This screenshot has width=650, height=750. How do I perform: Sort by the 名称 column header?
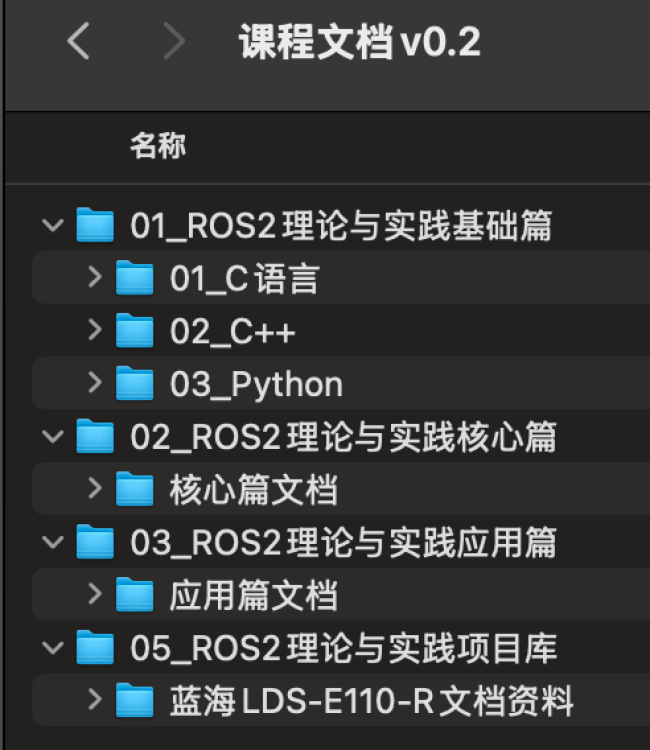tap(157, 147)
